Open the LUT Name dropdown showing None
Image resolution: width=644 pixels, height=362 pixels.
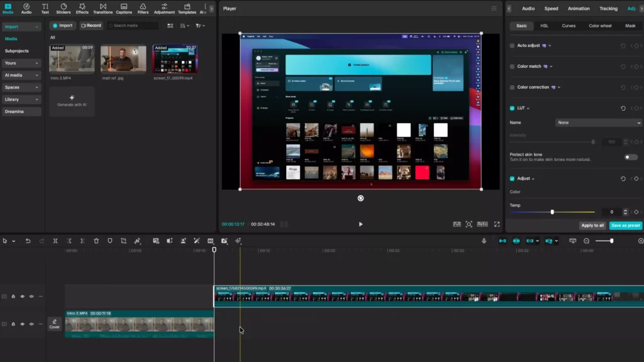pyautogui.click(x=597, y=123)
